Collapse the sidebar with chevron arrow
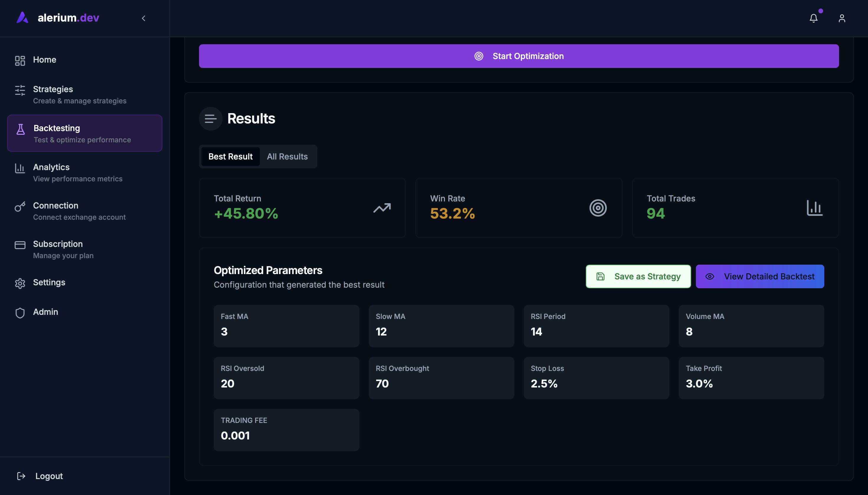 (143, 18)
